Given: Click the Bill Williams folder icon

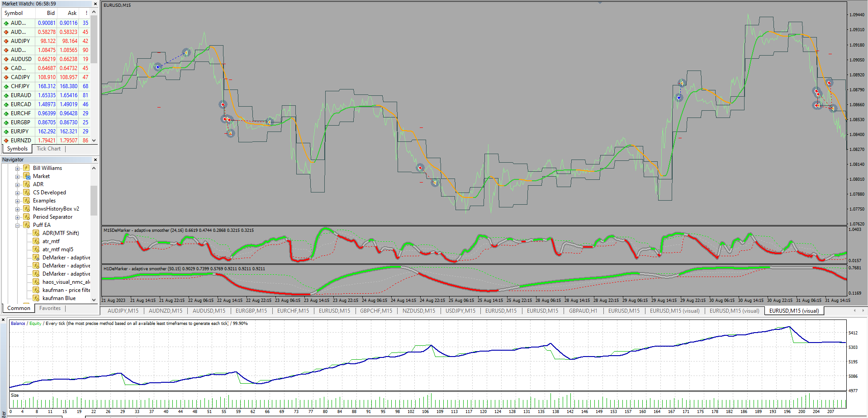Looking at the screenshot, I should (x=27, y=168).
